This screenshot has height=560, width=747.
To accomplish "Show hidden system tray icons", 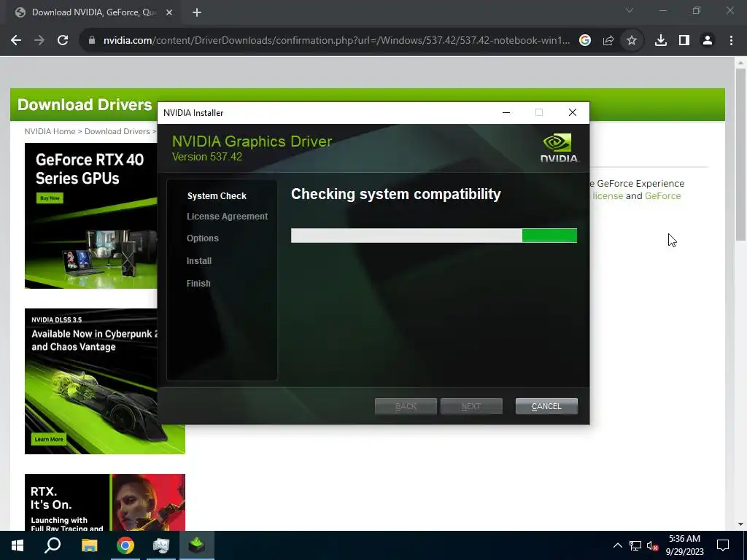I will (617, 545).
